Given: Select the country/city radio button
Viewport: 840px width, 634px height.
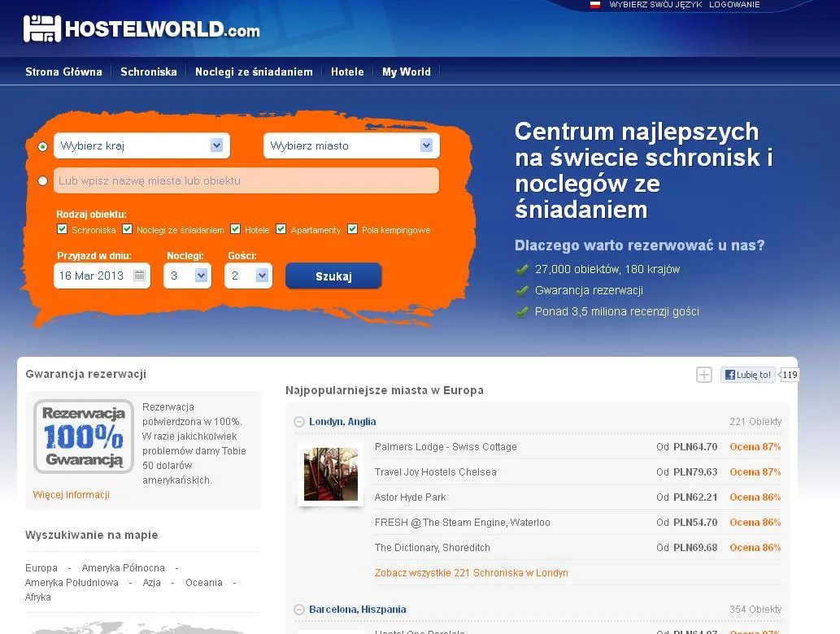Looking at the screenshot, I should (x=43, y=147).
